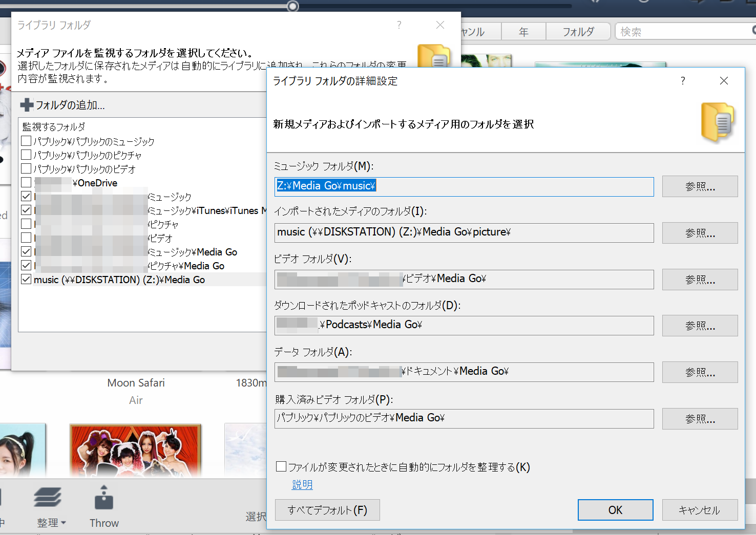Click the plus icon for フォルダの追加

click(x=27, y=105)
